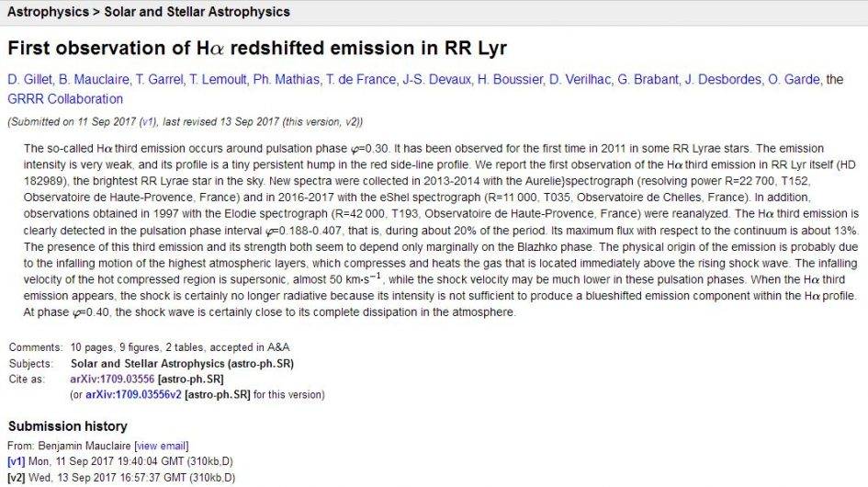Open arXiv:1709.03556 citation link
868x487 pixels.
click(x=112, y=379)
